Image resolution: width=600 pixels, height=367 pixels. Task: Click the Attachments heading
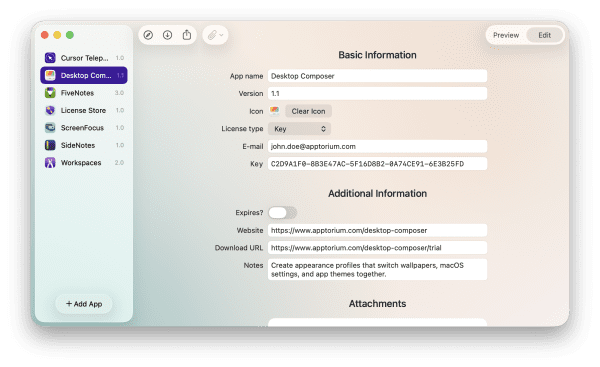coord(377,303)
